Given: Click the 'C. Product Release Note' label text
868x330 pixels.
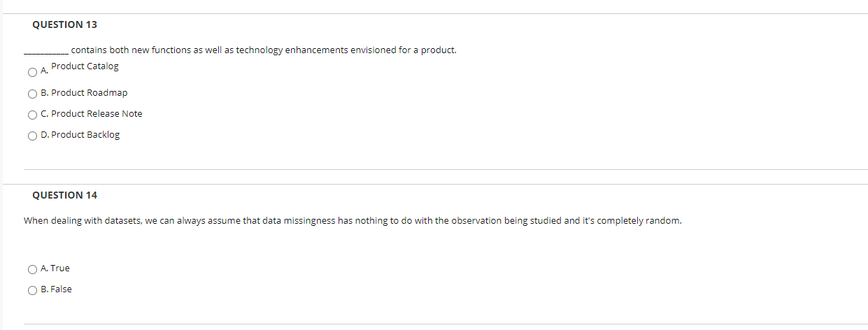Looking at the screenshot, I should (92, 113).
